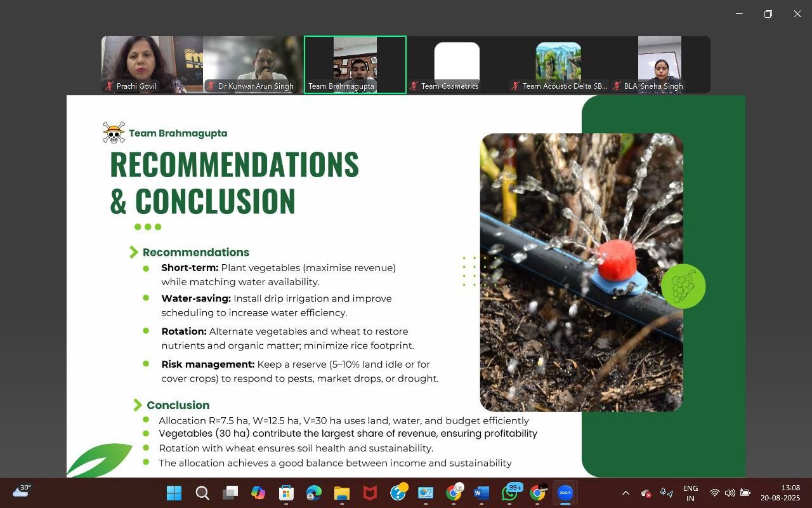Open the Chrome icon beside the Zoom icon
This screenshot has width=812, height=508.
pos(538,493)
